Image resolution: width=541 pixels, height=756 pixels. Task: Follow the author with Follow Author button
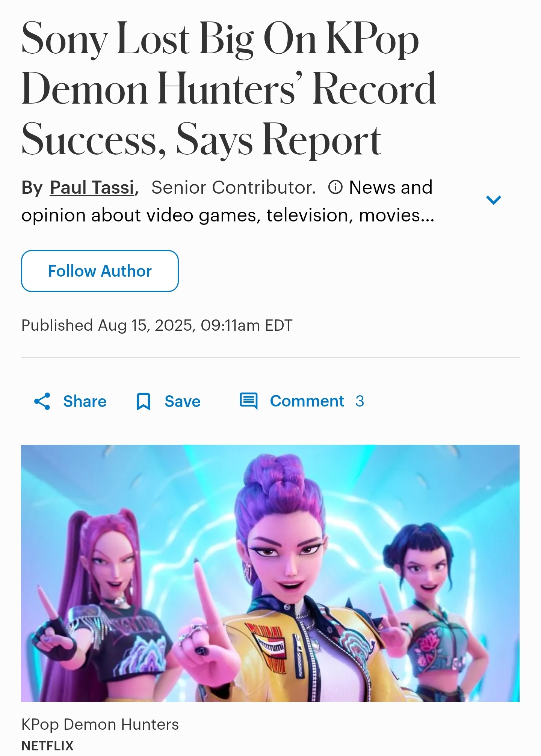[100, 271]
